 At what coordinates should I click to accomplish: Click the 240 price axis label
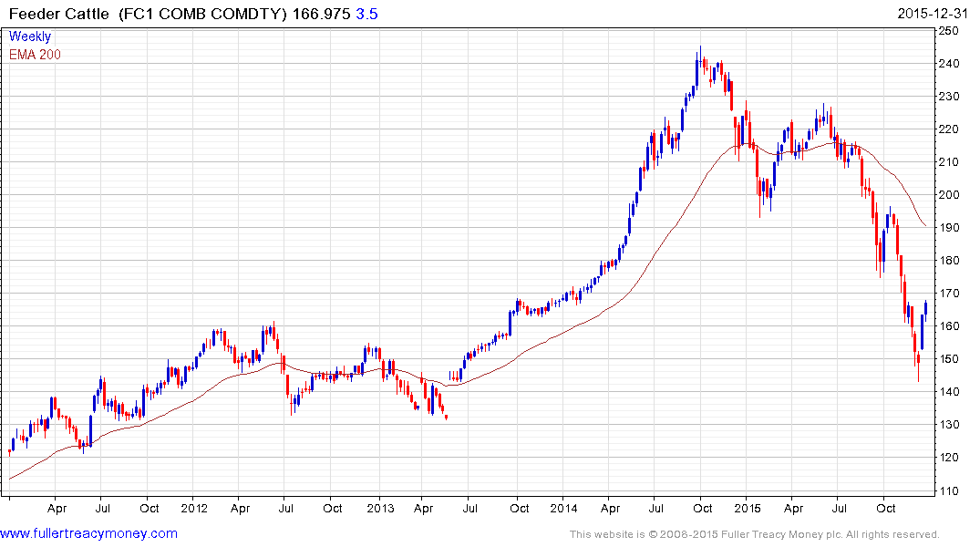click(949, 63)
